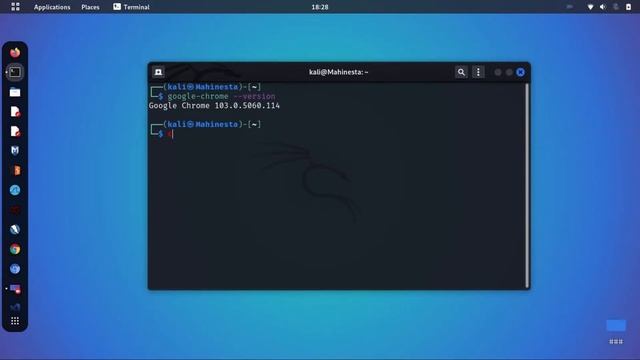This screenshot has width=640, height=360.
Task: Select the workspace thumbnail at bottom right
Action: point(616,325)
